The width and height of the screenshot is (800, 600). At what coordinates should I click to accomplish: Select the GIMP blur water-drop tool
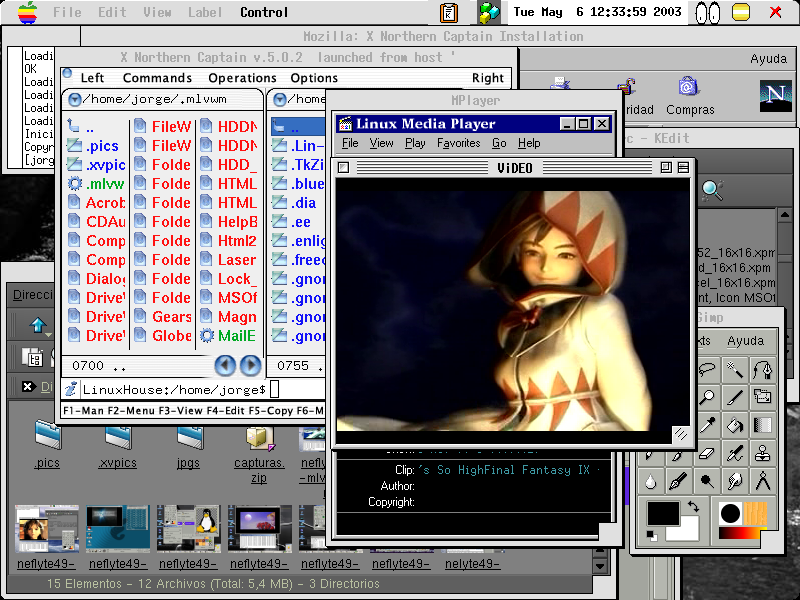tap(651, 481)
